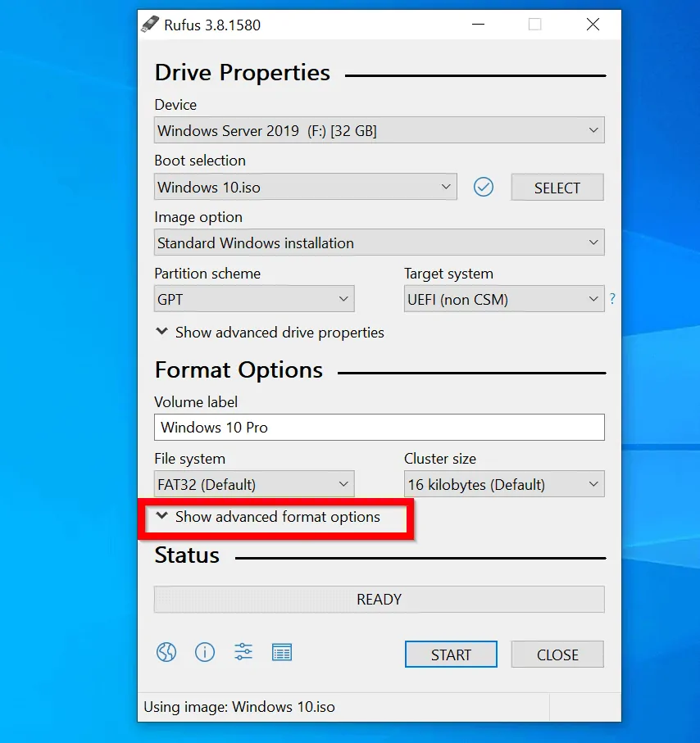The height and width of the screenshot is (743, 700).
Task: Click the checksum status checkmark icon
Action: (x=484, y=187)
